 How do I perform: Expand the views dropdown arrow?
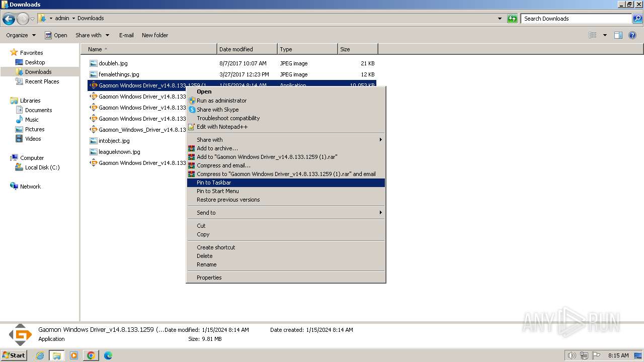tap(605, 35)
